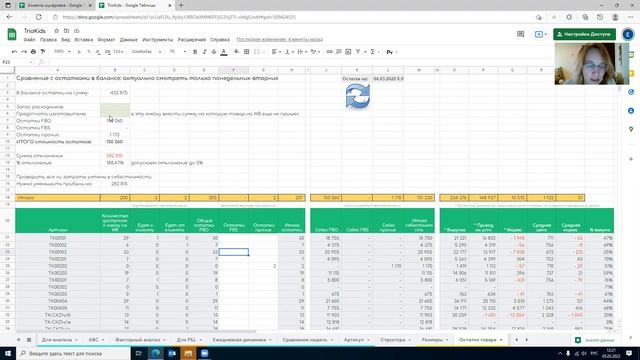Open the Файл menu
Viewport: 640px width, 360px height.
tap(29, 40)
